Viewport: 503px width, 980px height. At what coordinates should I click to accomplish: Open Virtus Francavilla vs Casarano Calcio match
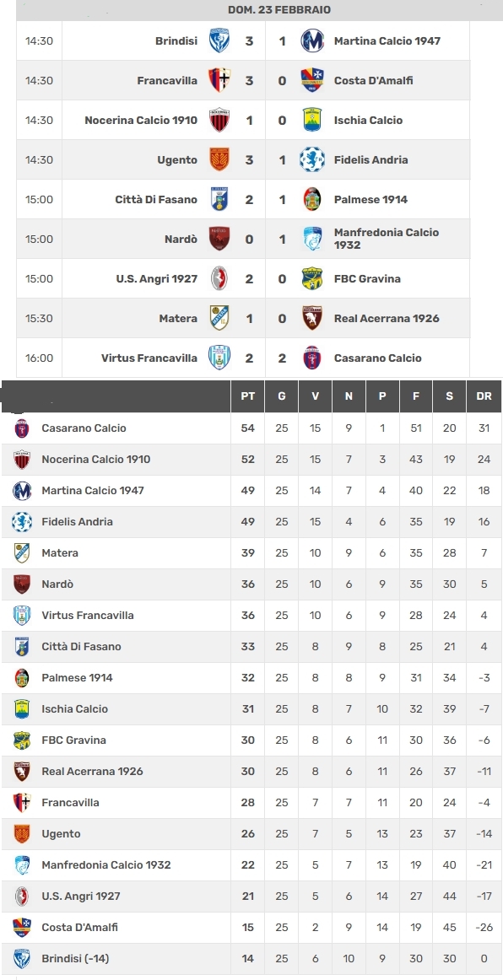(x=243, y=358)
